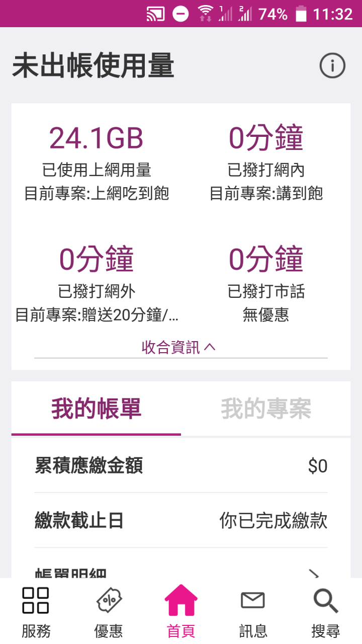Viewport: 362px width, 644px height.
Task: Open 訊息 envelope icon
Action: tap(253, 601)
